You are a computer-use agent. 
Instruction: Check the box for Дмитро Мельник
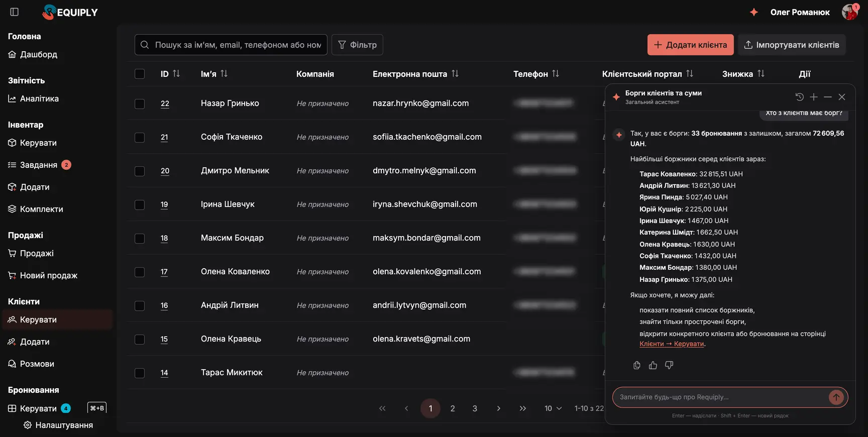tap(140, 171)
